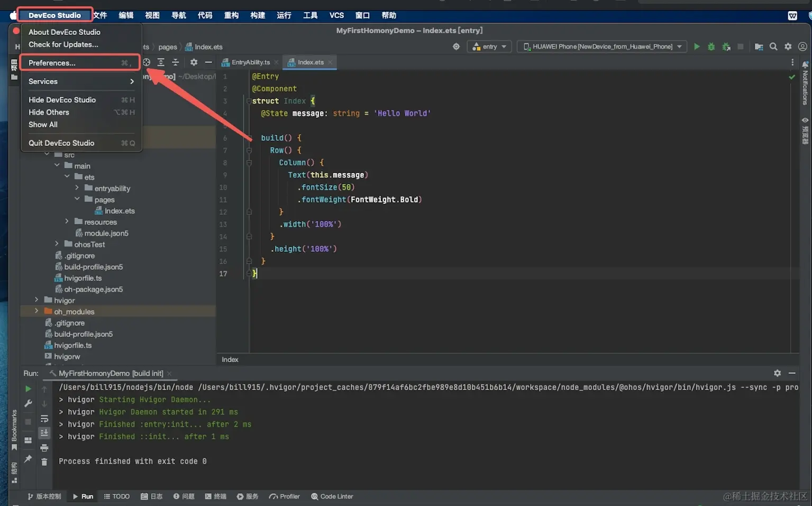Open the user account avatar icon

click(802, 47)
